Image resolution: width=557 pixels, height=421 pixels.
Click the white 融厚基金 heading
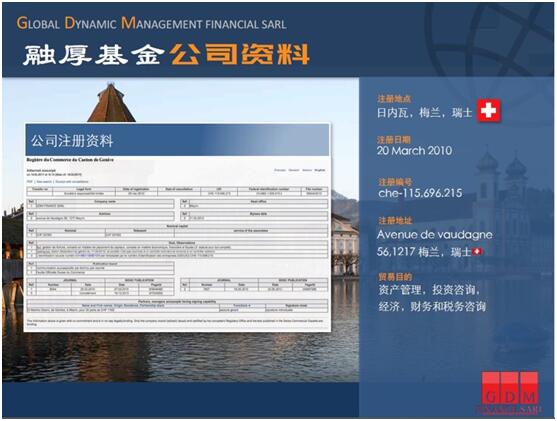click(x=93, y=55)
